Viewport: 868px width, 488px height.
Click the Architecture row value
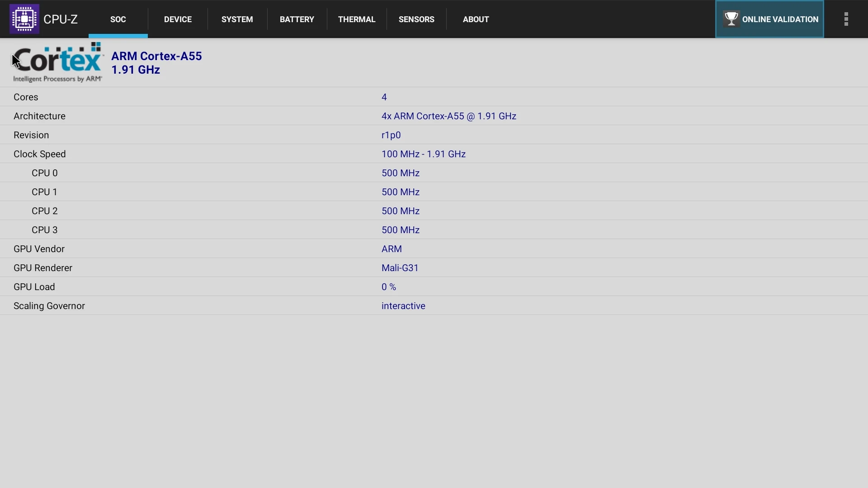pos(448,116)
